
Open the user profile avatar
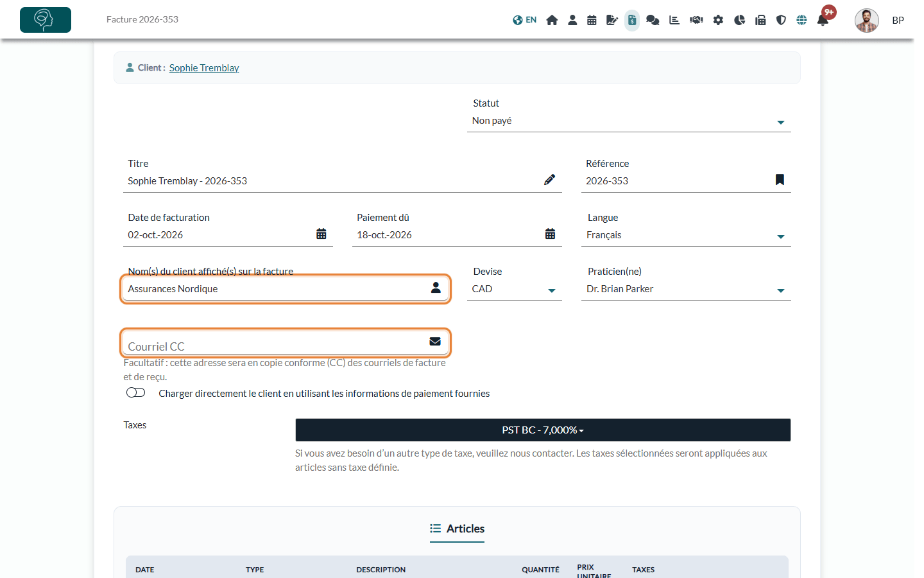point(866,20)
